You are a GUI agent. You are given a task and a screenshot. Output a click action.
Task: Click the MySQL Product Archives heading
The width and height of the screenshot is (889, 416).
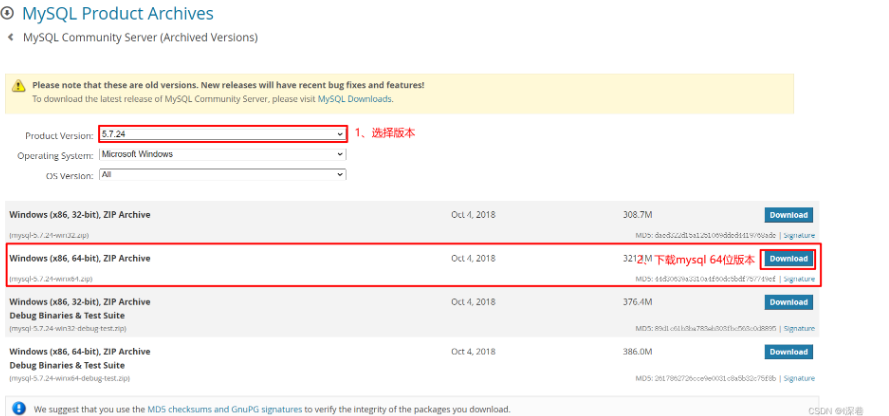(118, 14)
